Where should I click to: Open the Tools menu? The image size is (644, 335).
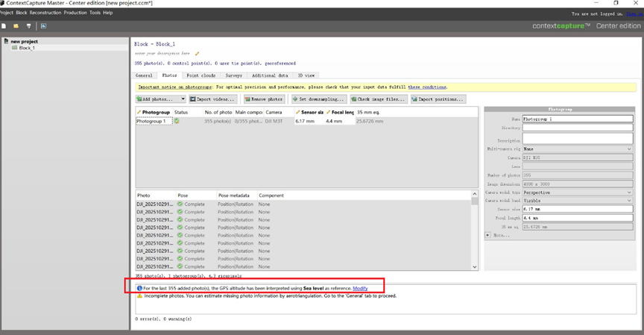click(95, 13)
